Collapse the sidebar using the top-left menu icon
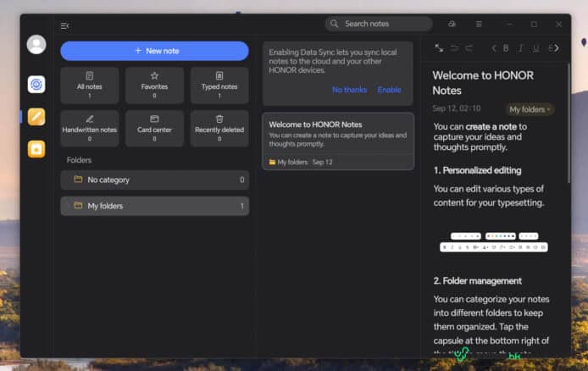Image resolution: width=588 pixels, height=371 pixels. click(65, 25)
